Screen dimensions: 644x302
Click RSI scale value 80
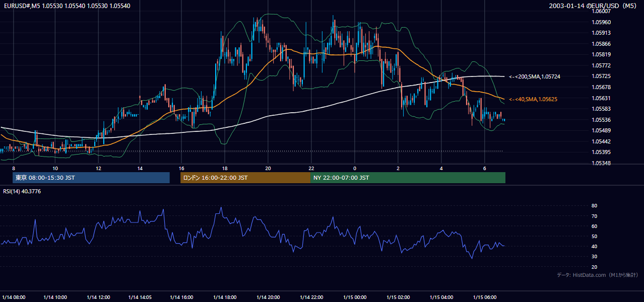[594, 206]
